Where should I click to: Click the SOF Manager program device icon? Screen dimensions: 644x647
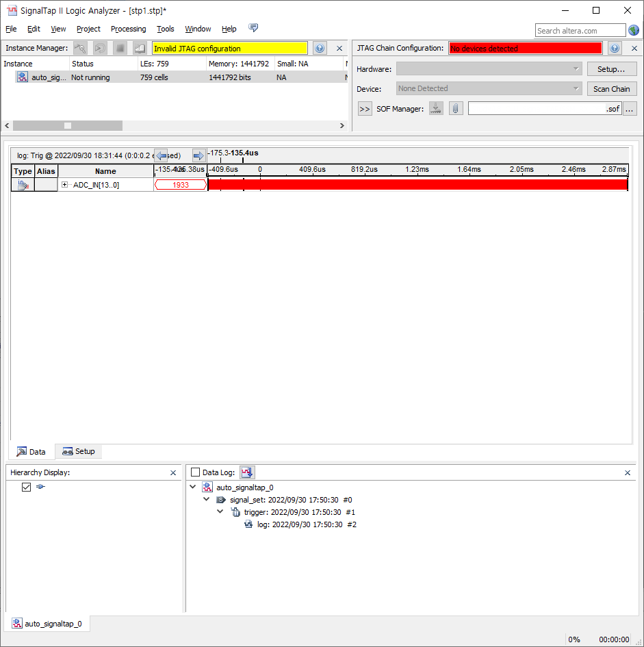click(x=436, y=109)
